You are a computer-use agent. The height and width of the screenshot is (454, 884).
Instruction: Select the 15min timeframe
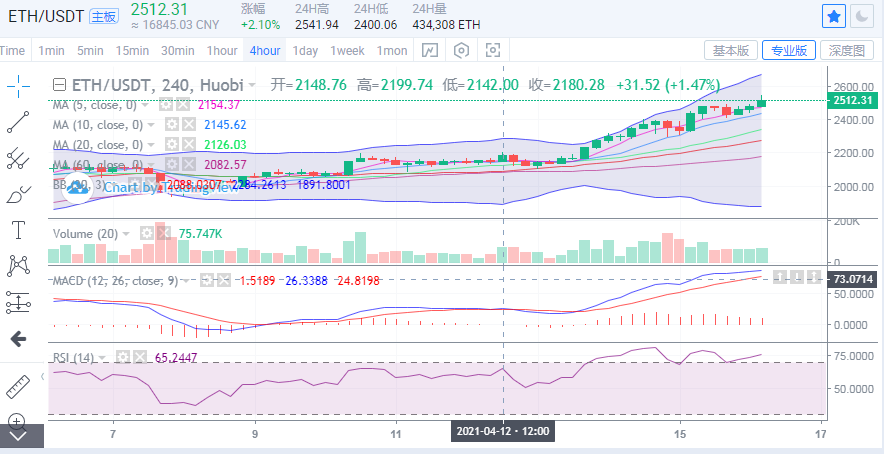(x=132, y=50)
